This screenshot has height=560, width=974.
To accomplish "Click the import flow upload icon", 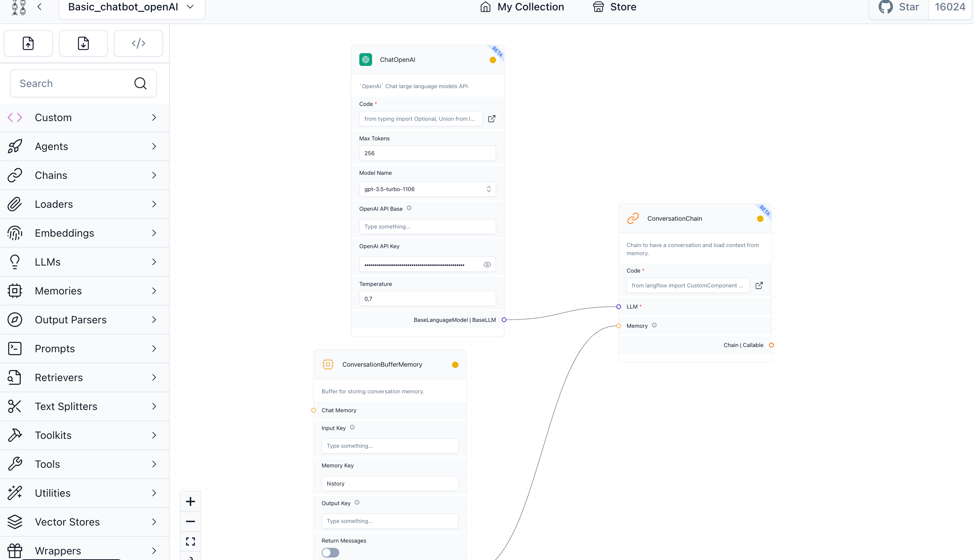I will pyautogui.click(x=28, y=43).
